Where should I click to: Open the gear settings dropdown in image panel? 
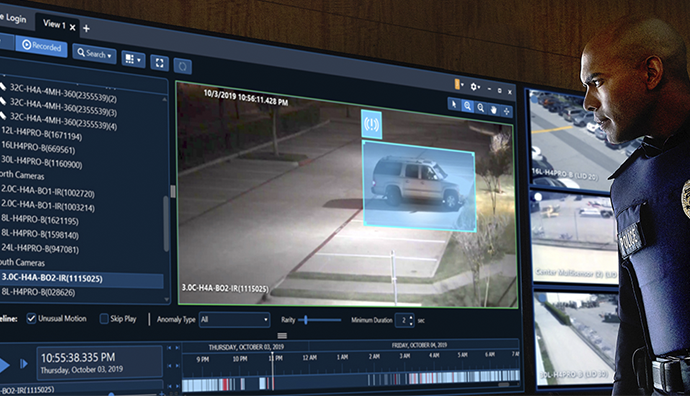pyautogui.click(x=475, y=87)
